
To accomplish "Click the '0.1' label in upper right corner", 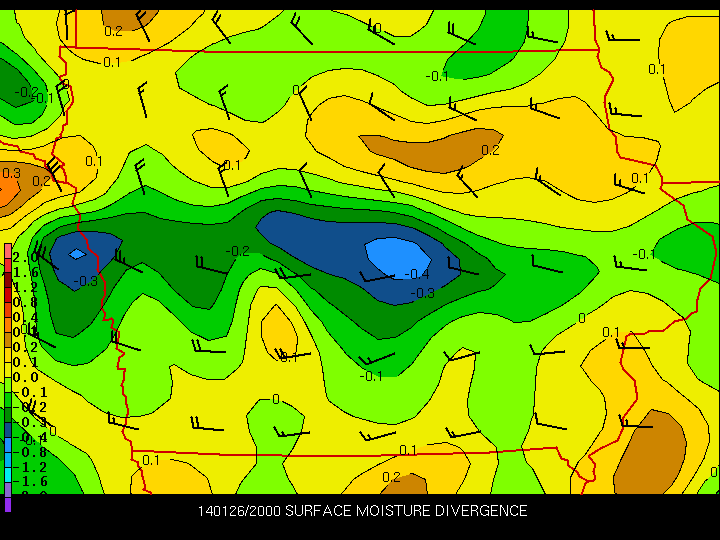I will pyautogui.click(x=657, y=69).
